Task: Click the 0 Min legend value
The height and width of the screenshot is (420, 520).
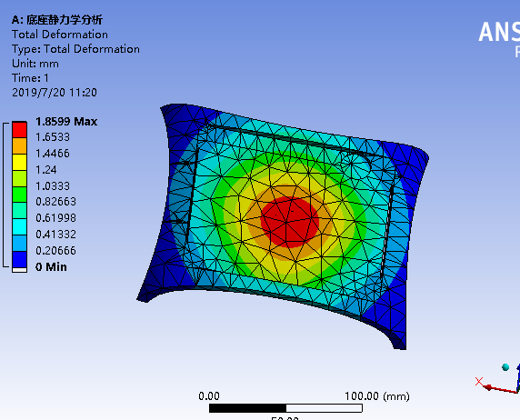Action: click(x=51, y=266)
